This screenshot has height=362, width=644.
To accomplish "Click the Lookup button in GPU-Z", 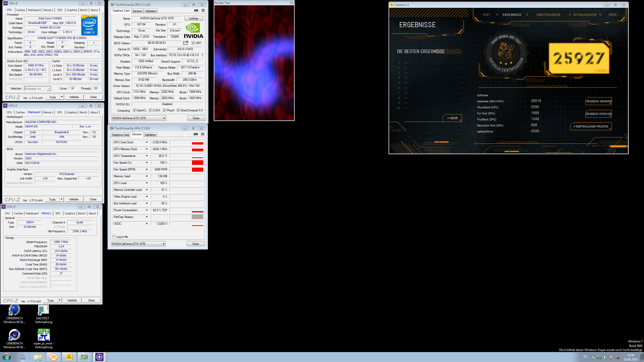I will pos(193,18).
